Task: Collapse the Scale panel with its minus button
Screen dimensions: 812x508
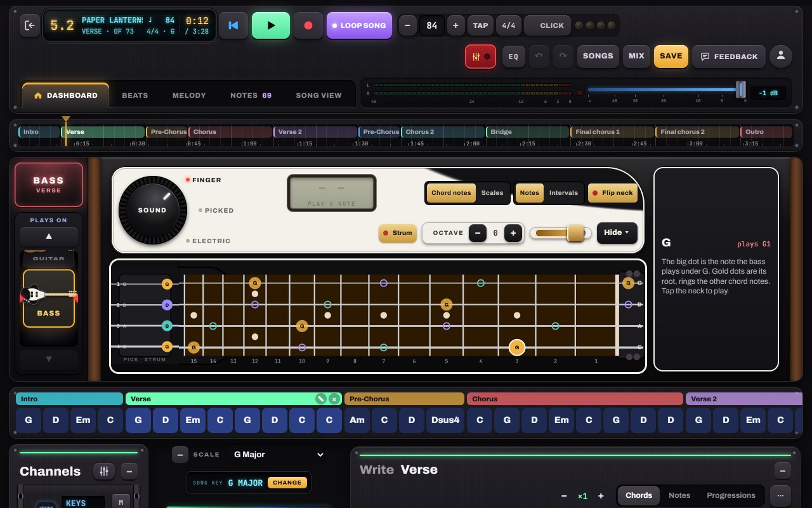Action: [180, 454]
